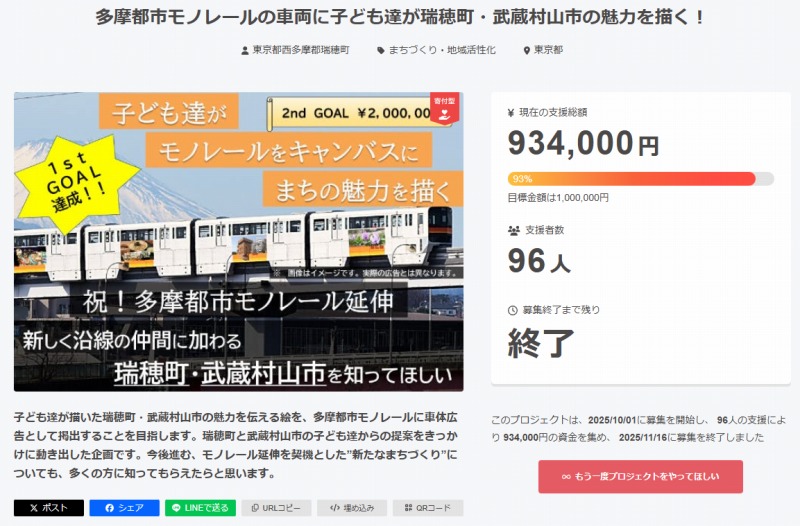
Task: Click the project title heading
Action: [x=399, y=18]
